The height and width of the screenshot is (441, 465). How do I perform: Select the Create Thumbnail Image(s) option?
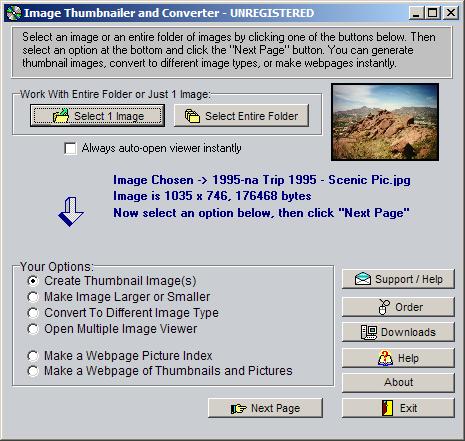33,281
